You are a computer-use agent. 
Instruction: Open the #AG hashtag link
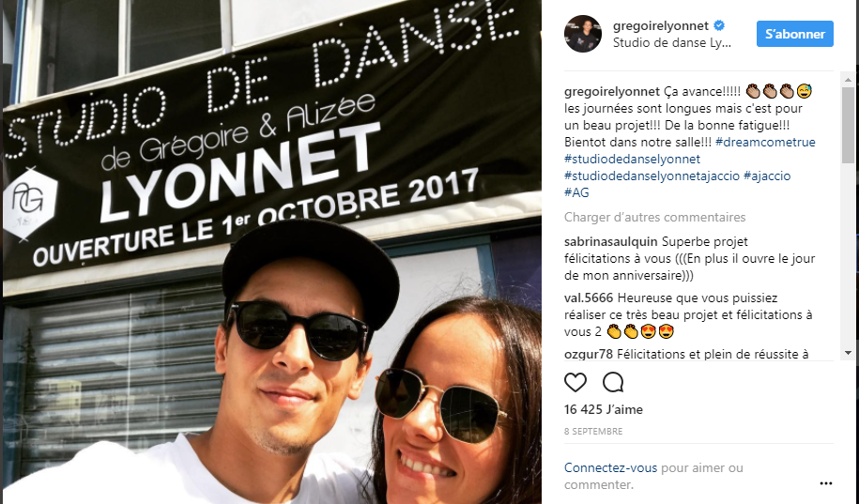576,192
